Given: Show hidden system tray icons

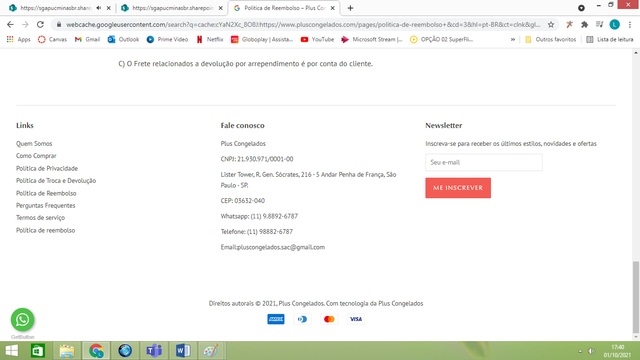Looking at the screenshot, I should [x=580, y=351].
